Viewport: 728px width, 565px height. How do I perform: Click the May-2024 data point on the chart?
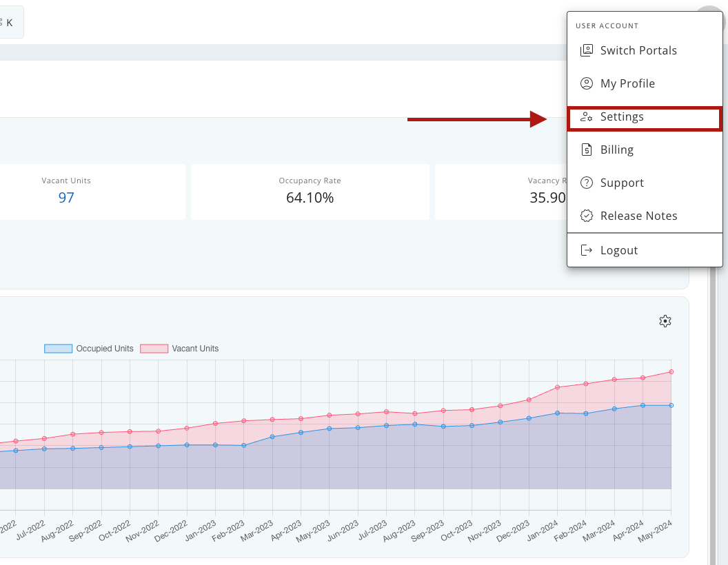(x=671, y=371)
